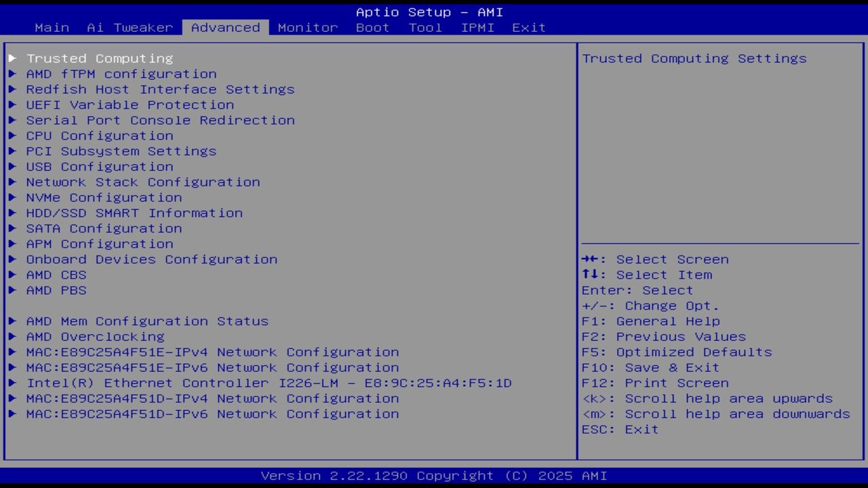Open the IPMI menu
This screenshot has width=868, height=488.
[477, 27]
